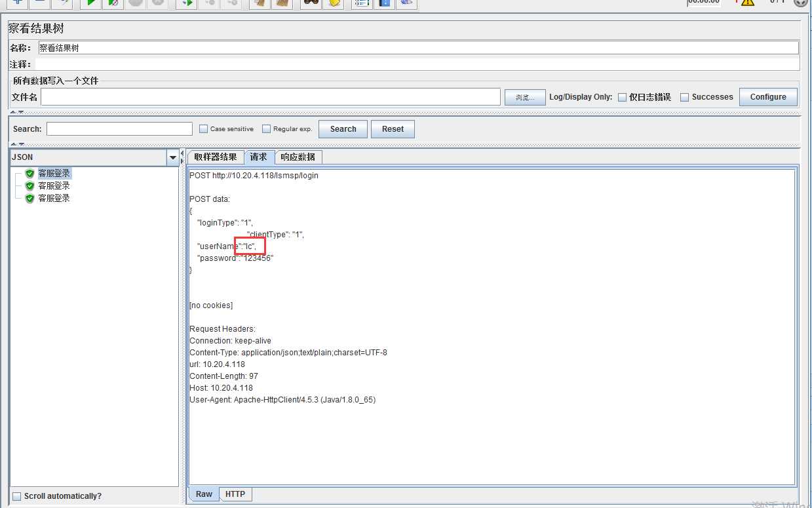Click the 'url: 10.20.4.118' line
This screenshot has width=812, height=508.
pos(217,364)
